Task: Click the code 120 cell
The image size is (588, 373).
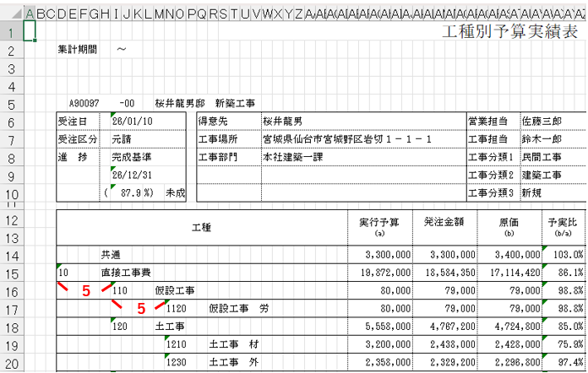Action: coord(120,327)
